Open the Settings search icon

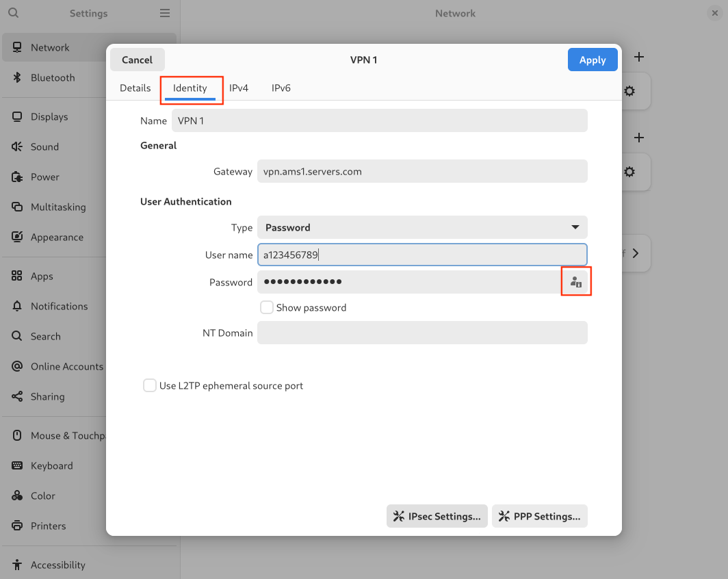pyautogui.click(x=14, y=13)
